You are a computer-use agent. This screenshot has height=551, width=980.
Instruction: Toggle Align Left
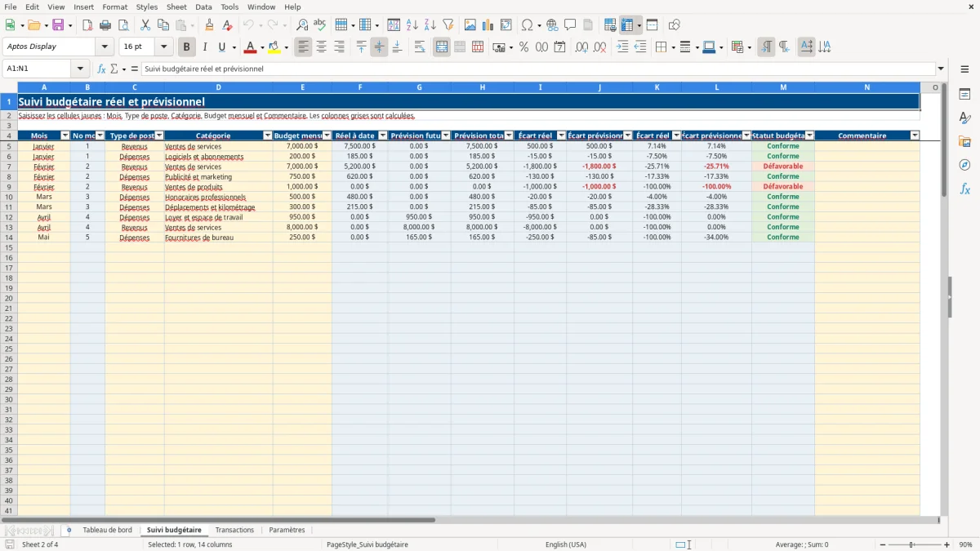tap(303, 47)
